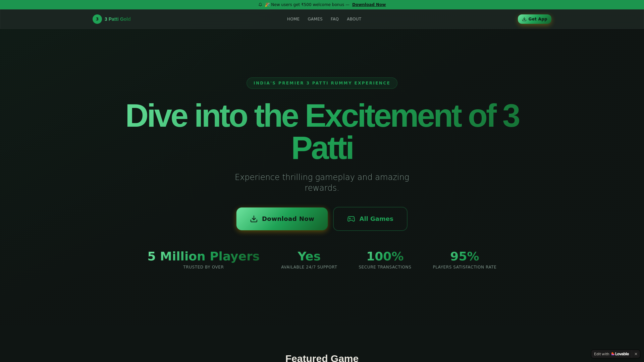Screen dimensions: 644x362
Task: Click the large Download Now hero button
Action: (x=282, y=219)
